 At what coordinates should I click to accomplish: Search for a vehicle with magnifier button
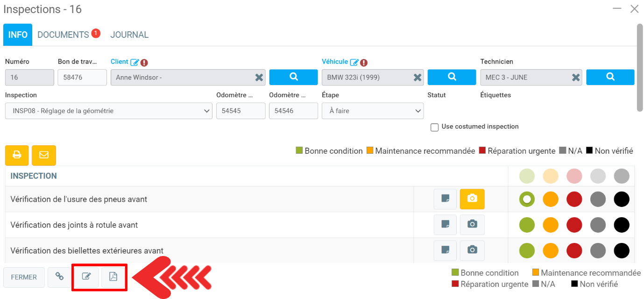point(452,77)
